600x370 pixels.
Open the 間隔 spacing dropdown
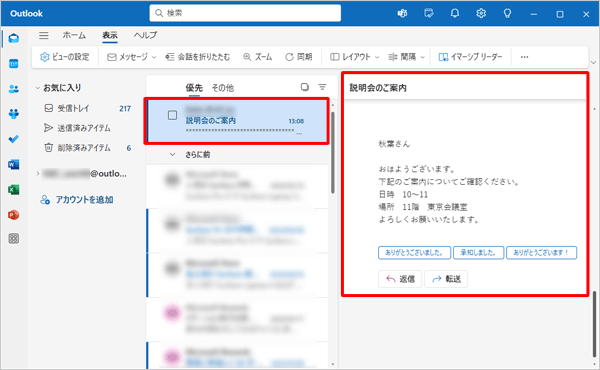pos(406,57)
